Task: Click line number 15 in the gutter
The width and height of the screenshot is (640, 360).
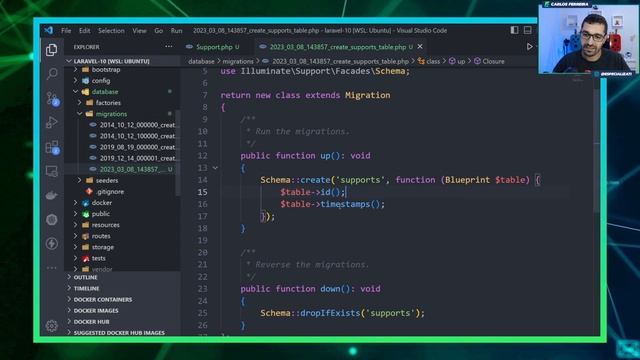Action: coord(202,192)
